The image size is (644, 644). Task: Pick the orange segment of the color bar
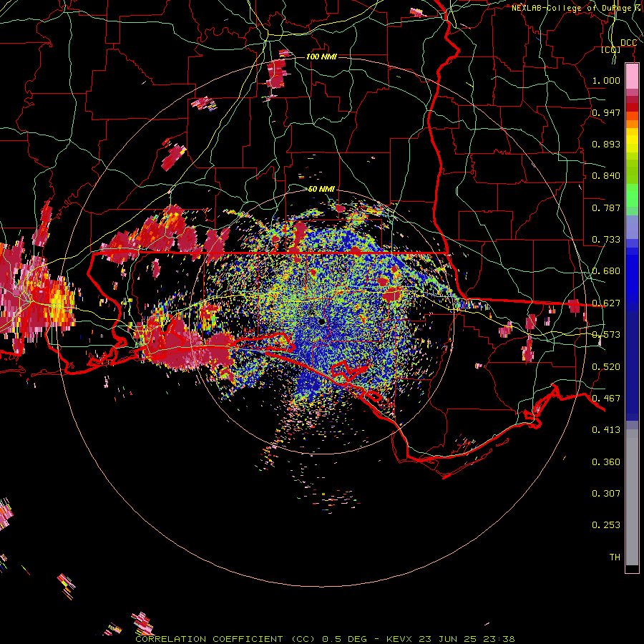point(632,124)
